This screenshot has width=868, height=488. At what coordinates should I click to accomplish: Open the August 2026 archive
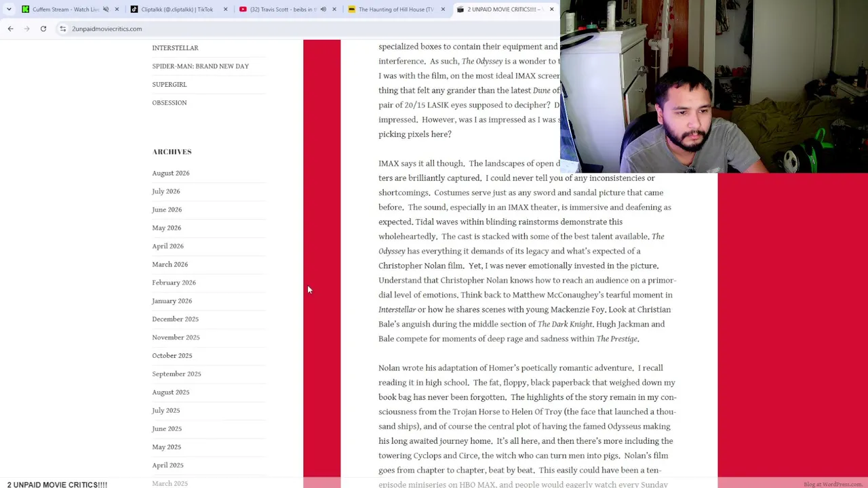(x=171, y=174)
